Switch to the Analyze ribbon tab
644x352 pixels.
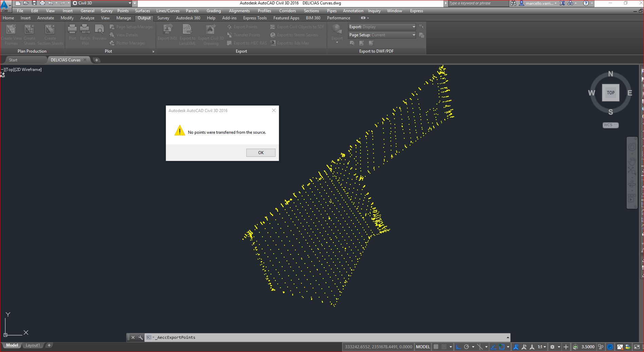pyautogui.click(x=87, y=18)
